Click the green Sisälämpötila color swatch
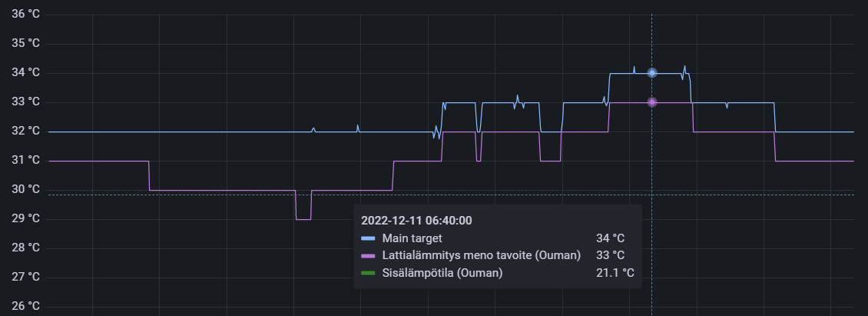This screenshot has width=868, height=316. pyautogui.click(x=368, y=273)
